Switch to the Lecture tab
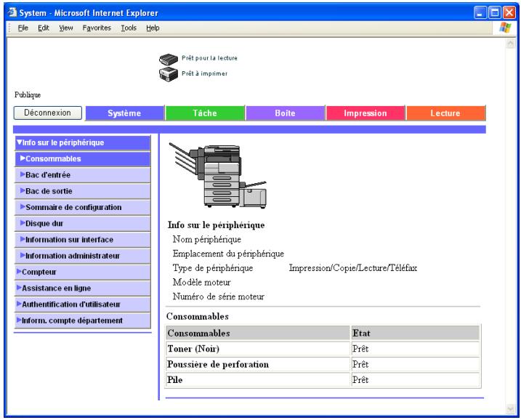 point(445,113)
